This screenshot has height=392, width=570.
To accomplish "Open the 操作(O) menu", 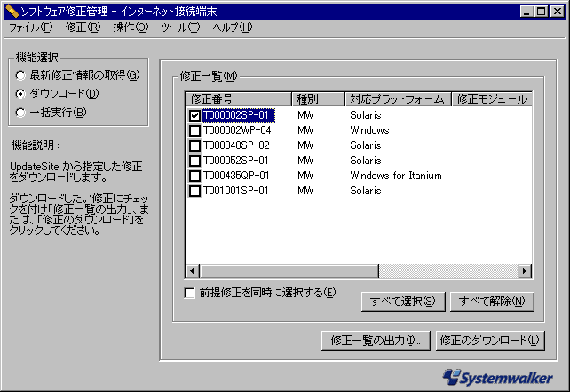I will [131, 27].
